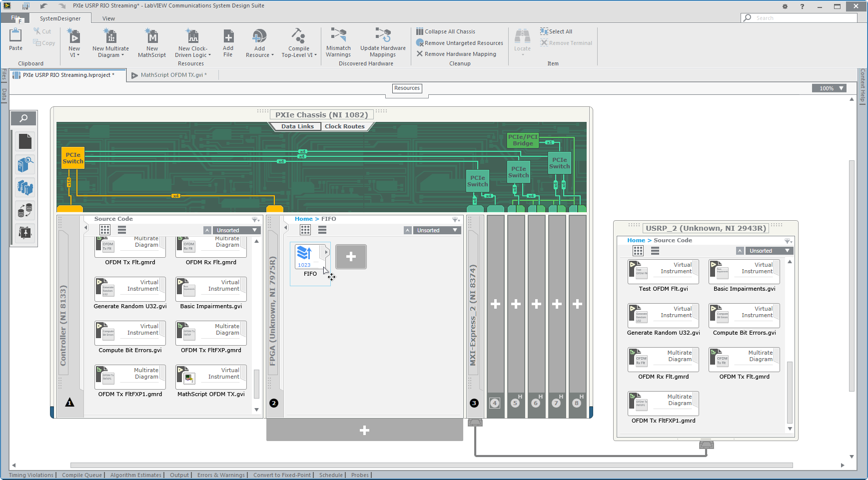Create New Clock-Driven Logic
The height and width of the screenshot is (480, 868).
(193, 43)
